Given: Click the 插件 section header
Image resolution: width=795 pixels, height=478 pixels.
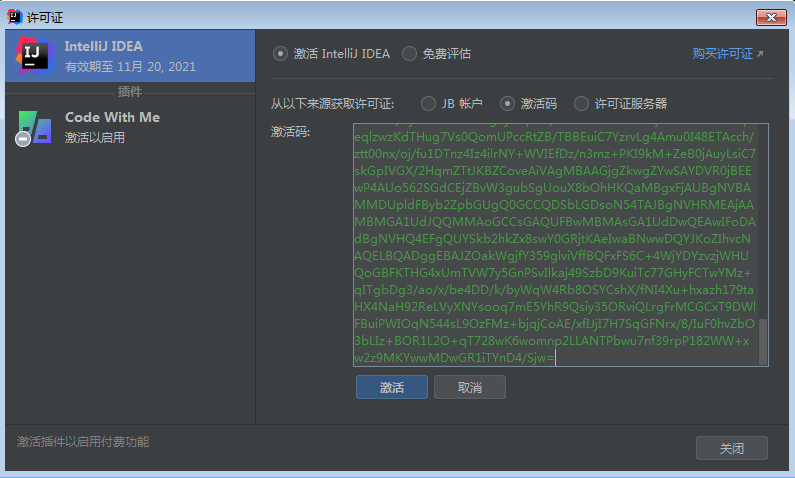Looking at the screenshot, I should (130, 92).
